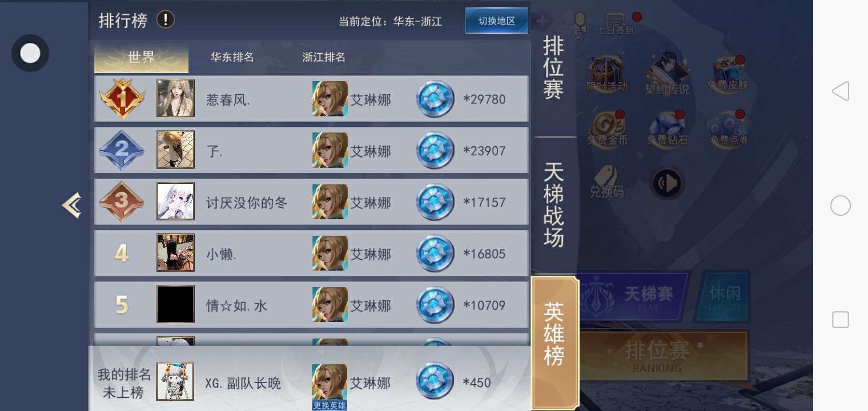Collapse panel with the left double-chevron arrow
The width and height of the screenshot is (868, 411).
pyautogui.click(x=72, y=205)
